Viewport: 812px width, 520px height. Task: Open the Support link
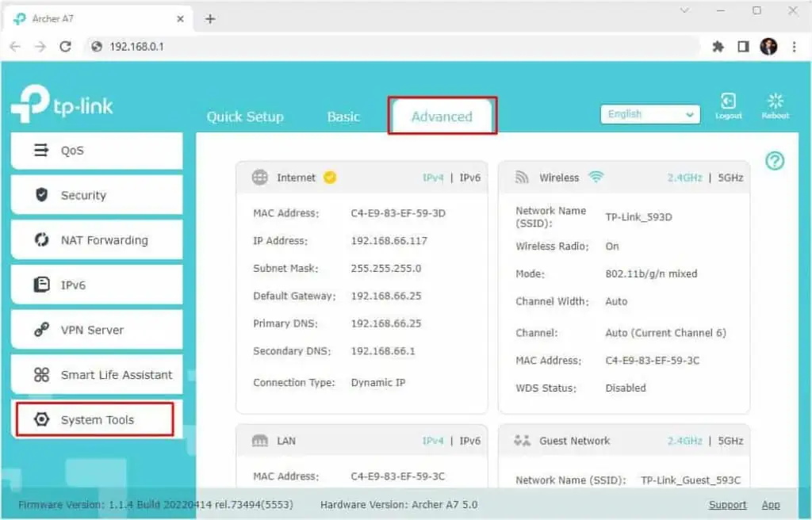coord(728,504)
